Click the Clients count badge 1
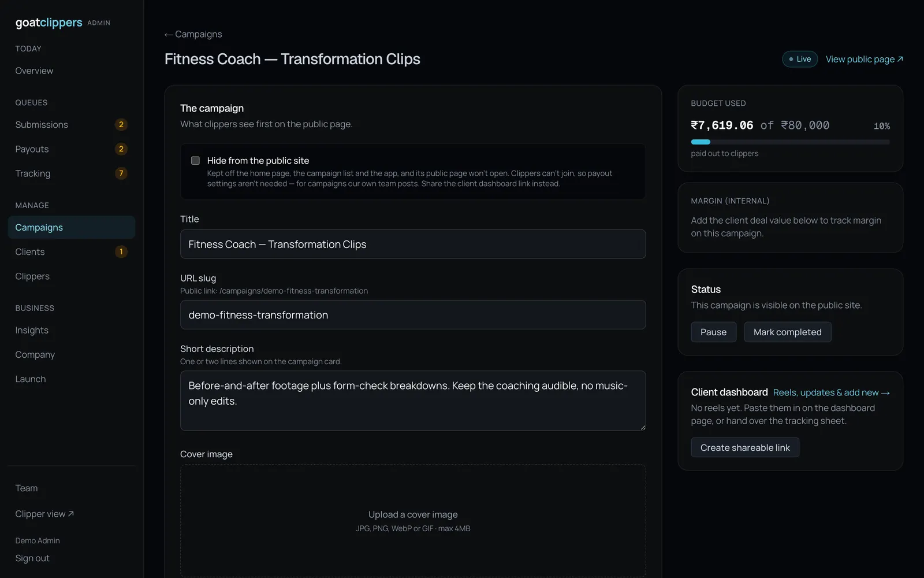This screenshot has width=924, height=578. point(121,251)
